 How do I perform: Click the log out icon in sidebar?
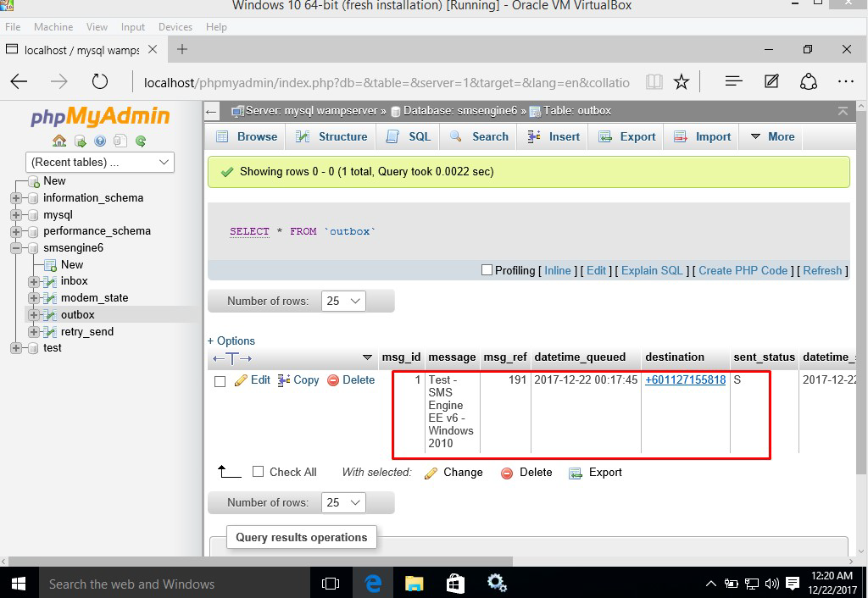[x=80, y=141]
